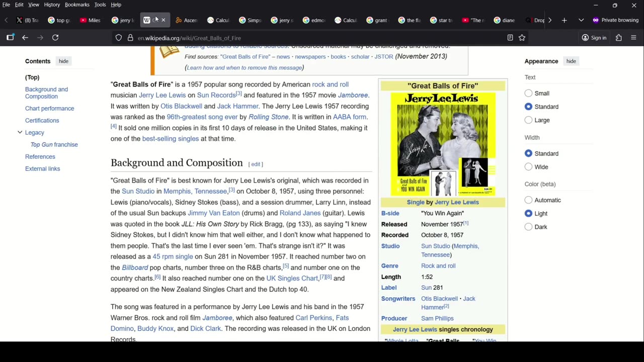Close the active Wikipedia tab
The width and height of the screenshot is (644, 362).
tap(163, 20)
